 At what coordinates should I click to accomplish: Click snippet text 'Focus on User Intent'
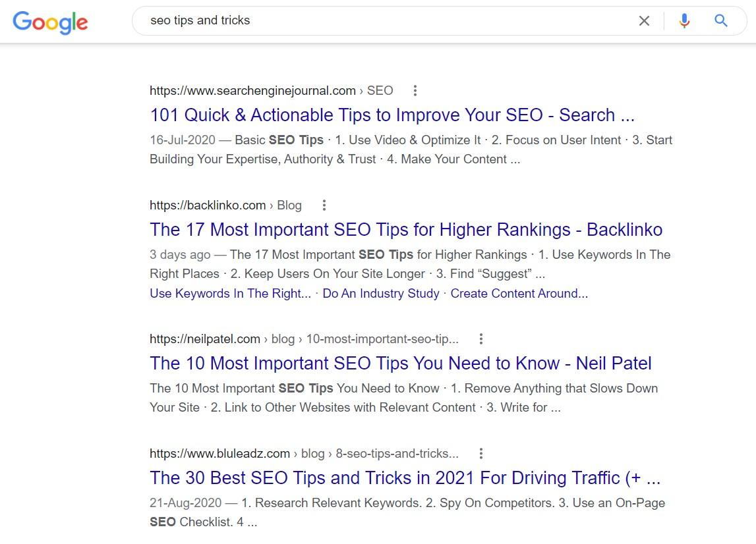tap(563, 140)
